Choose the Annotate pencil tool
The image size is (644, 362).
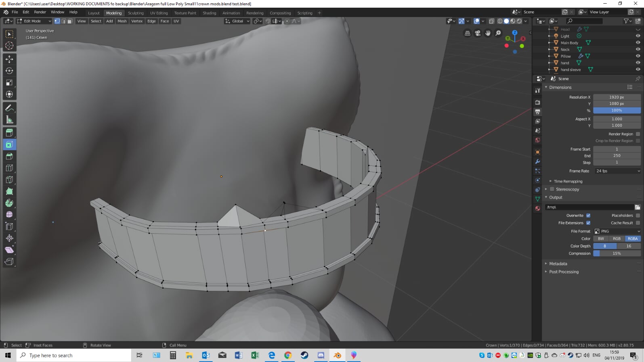[9, 108]
